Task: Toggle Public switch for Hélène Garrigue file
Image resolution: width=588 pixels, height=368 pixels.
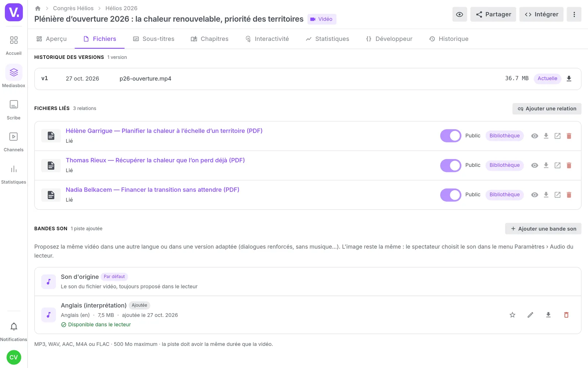Action: (451, 136)
